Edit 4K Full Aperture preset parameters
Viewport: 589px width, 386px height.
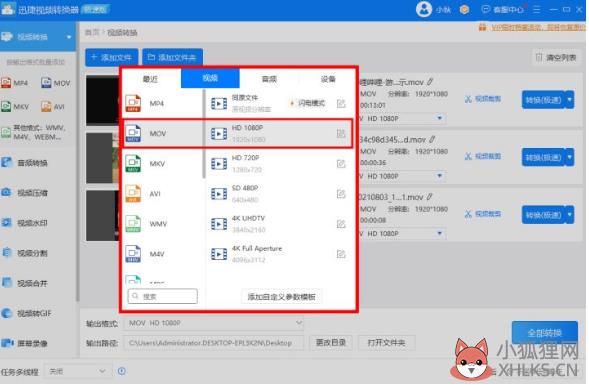coord(341,254)
